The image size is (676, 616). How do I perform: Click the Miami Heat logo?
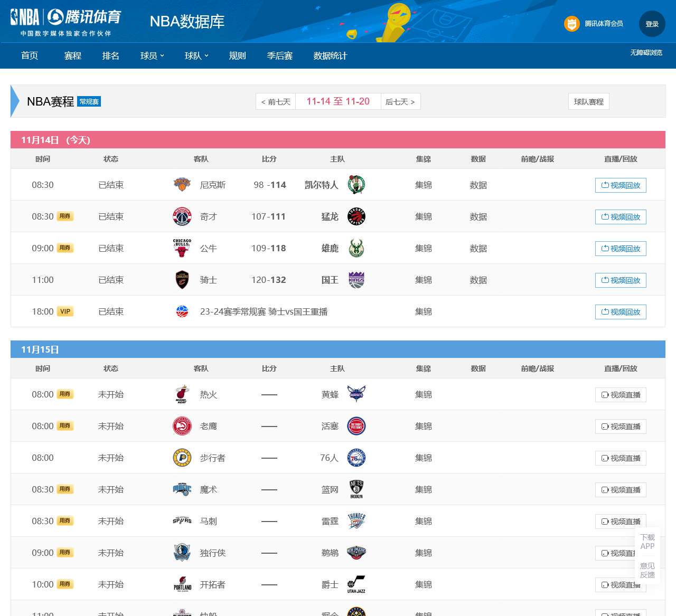point(182,394)
